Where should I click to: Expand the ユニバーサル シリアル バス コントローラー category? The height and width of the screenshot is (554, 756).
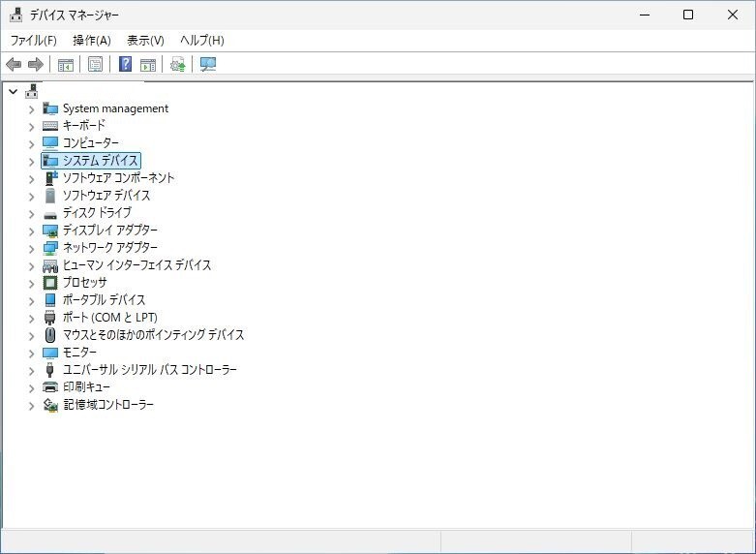31,370
